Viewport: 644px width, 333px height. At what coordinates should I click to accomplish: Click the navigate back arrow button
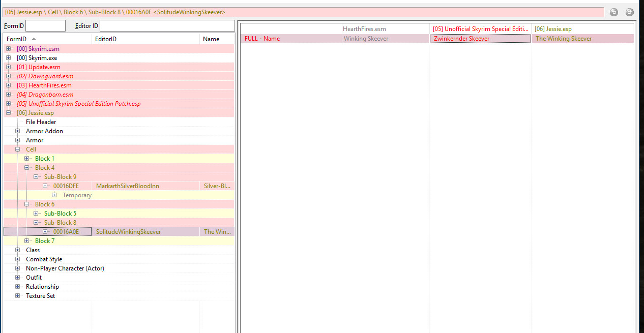pyautogui.click(x=614, y=12)
